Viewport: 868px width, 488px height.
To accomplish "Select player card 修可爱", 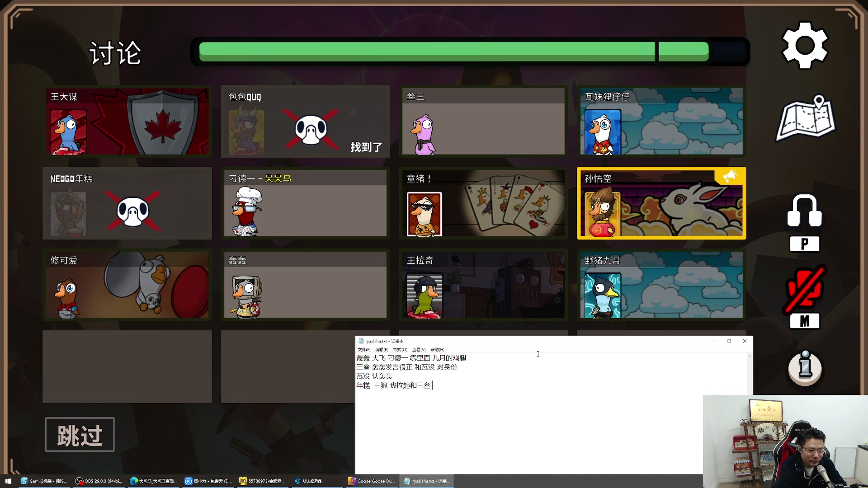I will tap(127, 285).
